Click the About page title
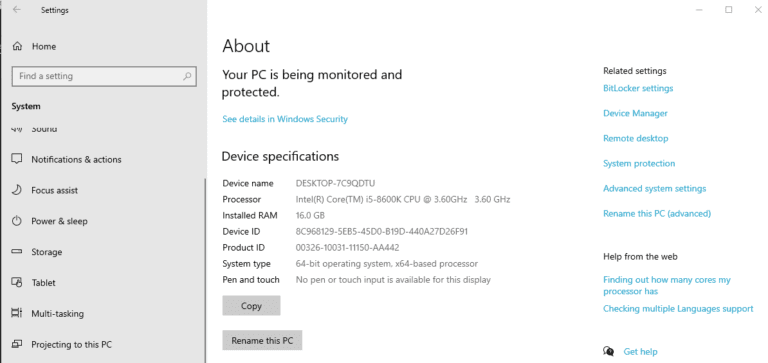 coord(246,46)
